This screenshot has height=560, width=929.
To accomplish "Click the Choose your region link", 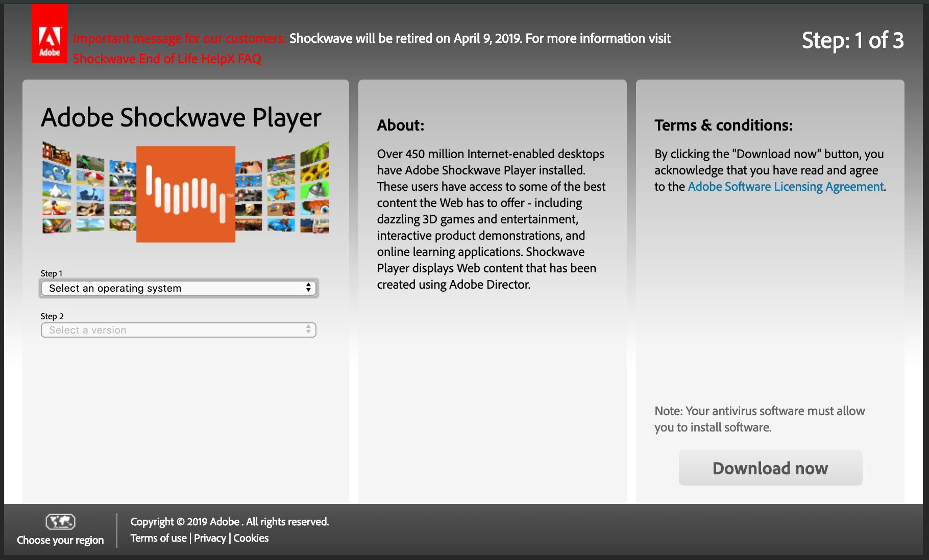I will click(60, 540).
